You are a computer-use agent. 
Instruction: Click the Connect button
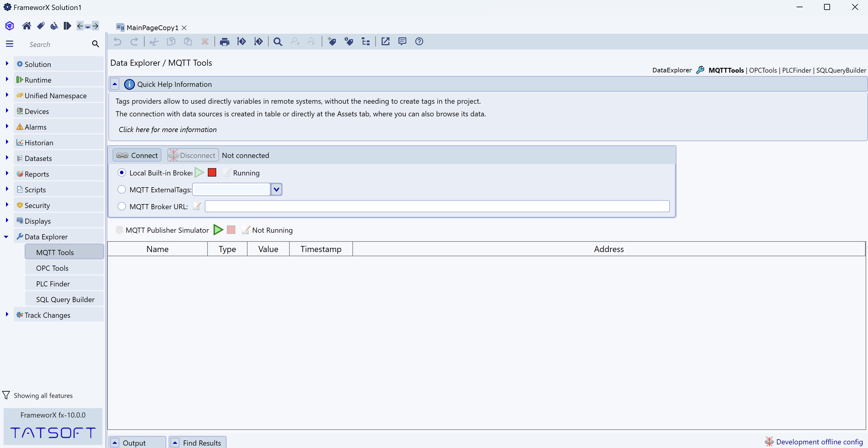coord(137,155)
